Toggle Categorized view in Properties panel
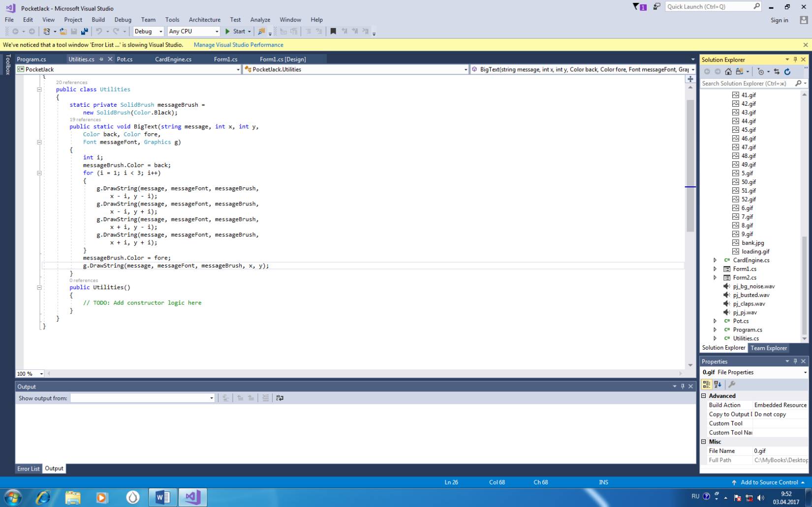812x507 pixels. (707, 385)
